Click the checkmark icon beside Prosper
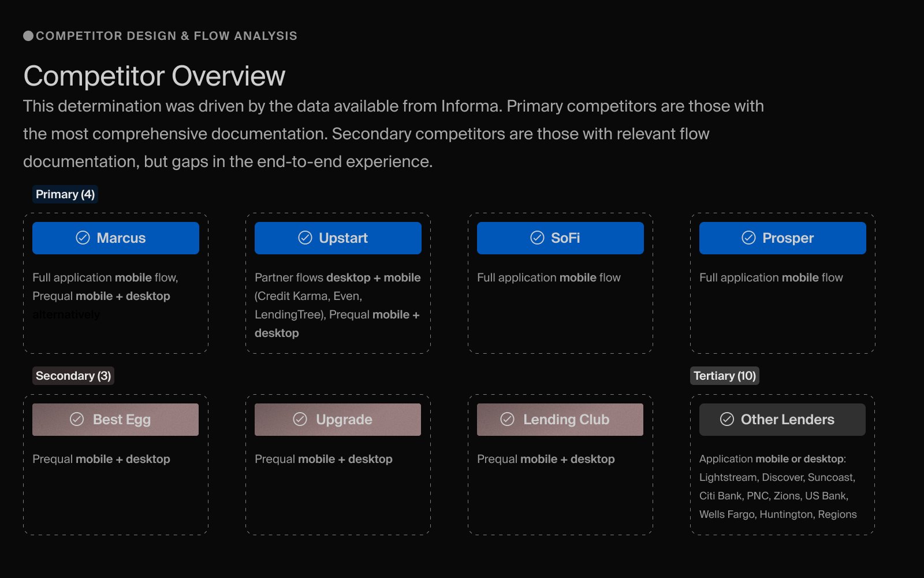Viewport: 924px width, 578px height. point(748,238)
